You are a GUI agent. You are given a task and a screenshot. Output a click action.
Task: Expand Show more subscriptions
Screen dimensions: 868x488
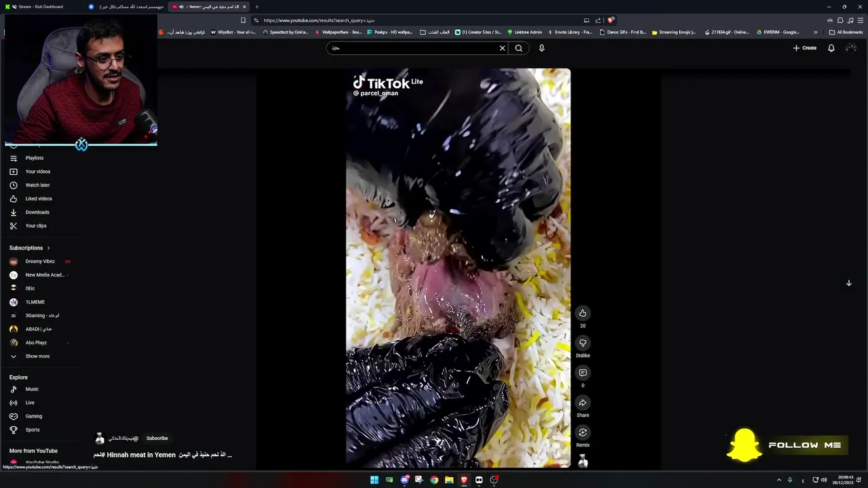point(37,356)
